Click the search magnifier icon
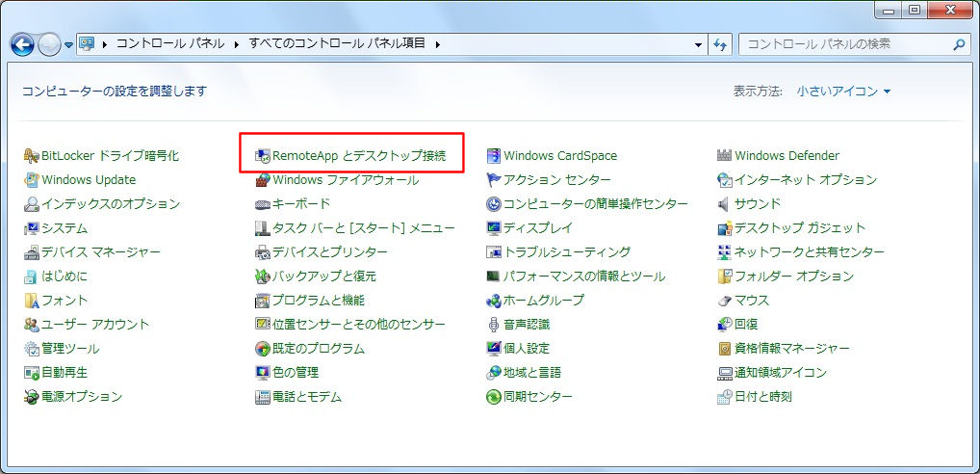The height and width of the screenshot is (474, 980). [x=958, y=44]
